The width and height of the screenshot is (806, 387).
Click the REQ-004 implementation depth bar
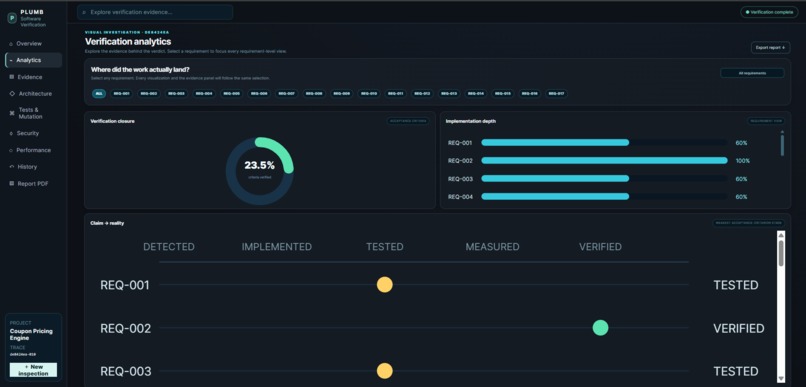pyautogui.click(x=604, y=197)
